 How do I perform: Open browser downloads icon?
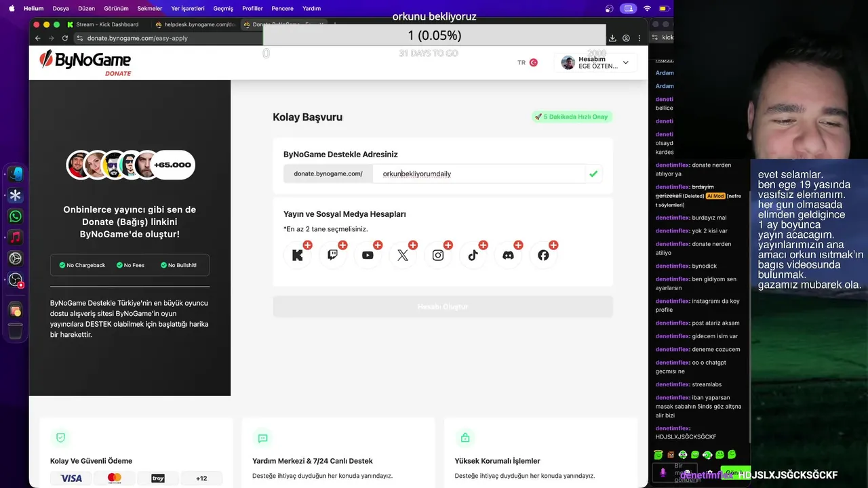[x=612, y=38]
